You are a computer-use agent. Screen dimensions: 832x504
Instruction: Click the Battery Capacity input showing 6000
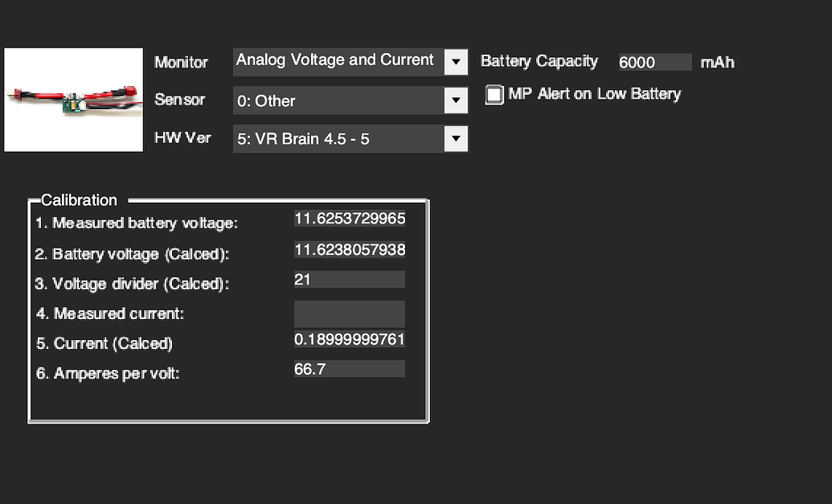pyautogui.click(x=654, y=62)
